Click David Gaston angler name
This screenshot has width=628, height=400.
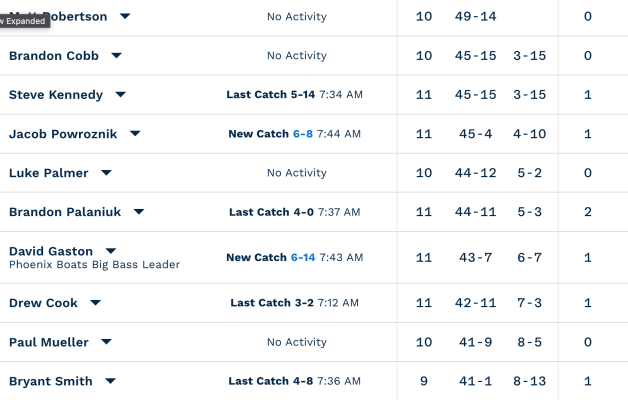(x=51, y=251)
